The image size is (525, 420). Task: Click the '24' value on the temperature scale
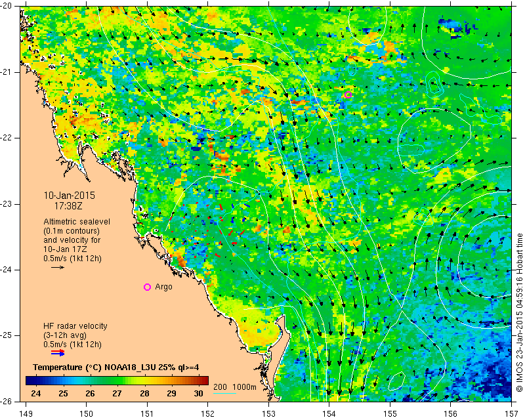pyautogui.click(x=36, y=394)
